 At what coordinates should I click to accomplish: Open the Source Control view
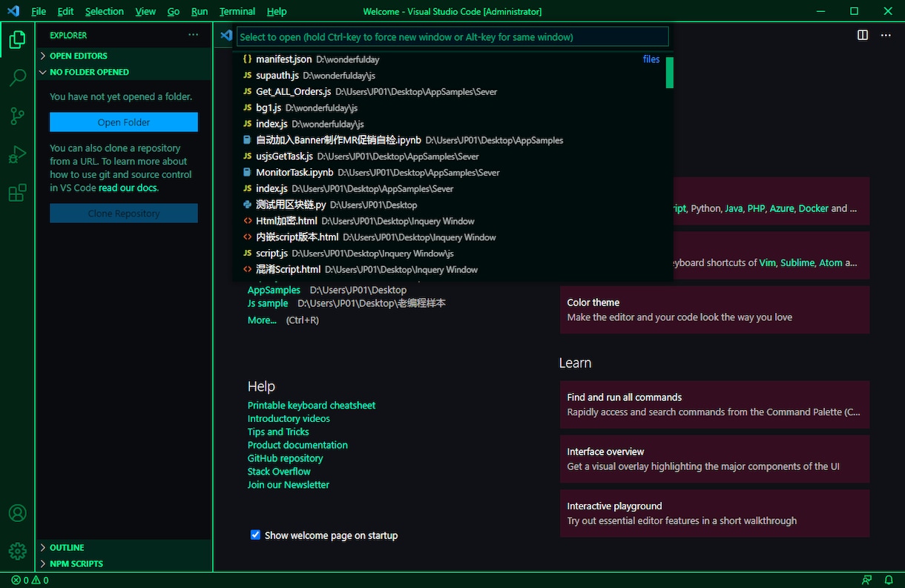(x=17, y=116)
